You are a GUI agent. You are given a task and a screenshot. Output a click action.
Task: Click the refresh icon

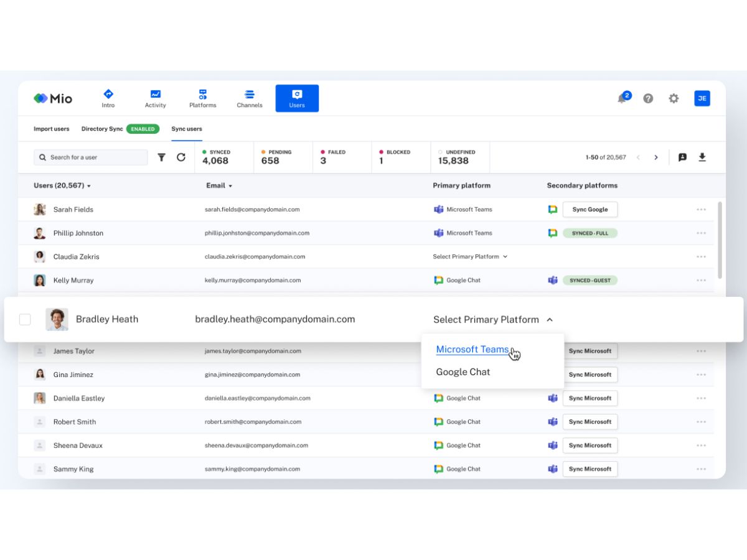[x=181, y=157]
